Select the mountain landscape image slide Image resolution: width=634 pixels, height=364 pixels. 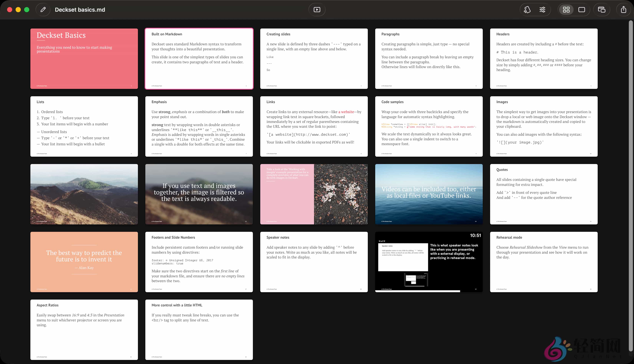pyautogui.click(x=84, y=194)
